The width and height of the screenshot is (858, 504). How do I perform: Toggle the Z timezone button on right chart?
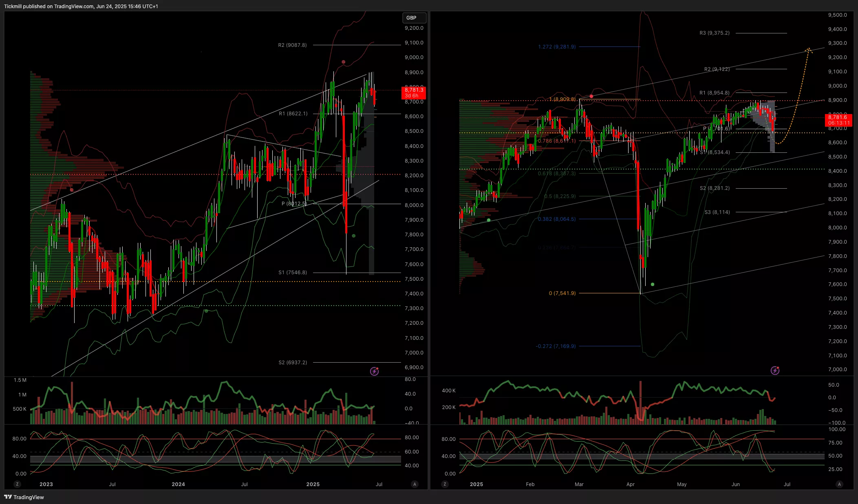(445, 484)
